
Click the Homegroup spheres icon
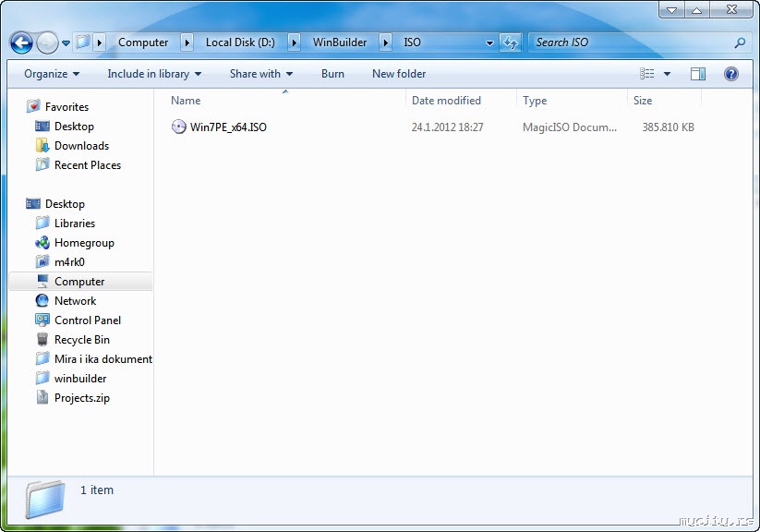(x=42, y=242)
